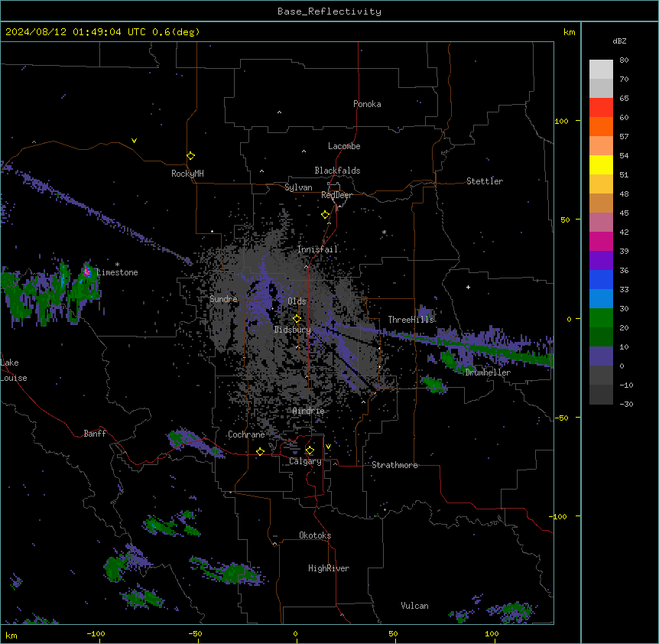659x644 pixels.
Task: Click the Airdrie city label
Action: pyautogui.click(x=308, y=411)
